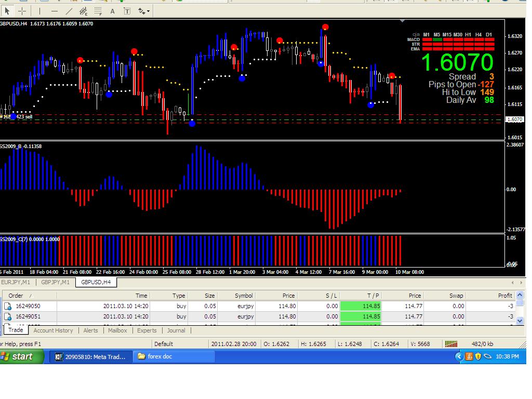532x399 pixels.
Task: Switch to the GBPJPY,M1 chart tab
Action: [55, 282]
